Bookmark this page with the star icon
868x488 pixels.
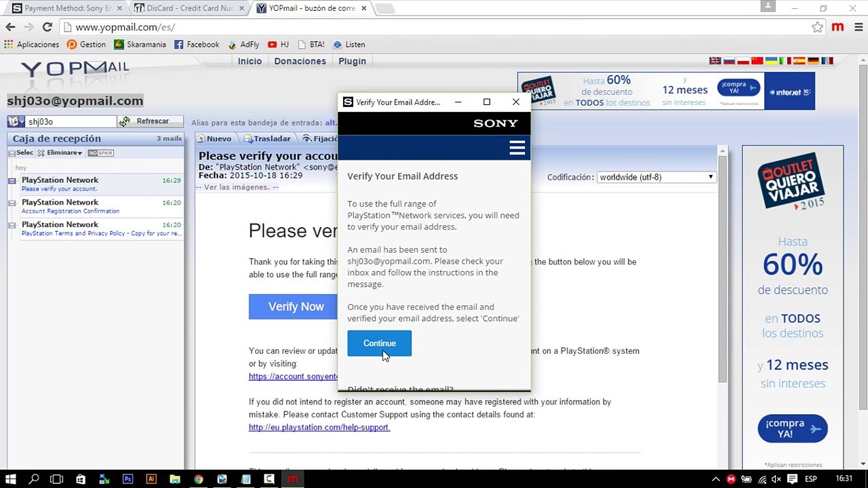click(817, 27)
